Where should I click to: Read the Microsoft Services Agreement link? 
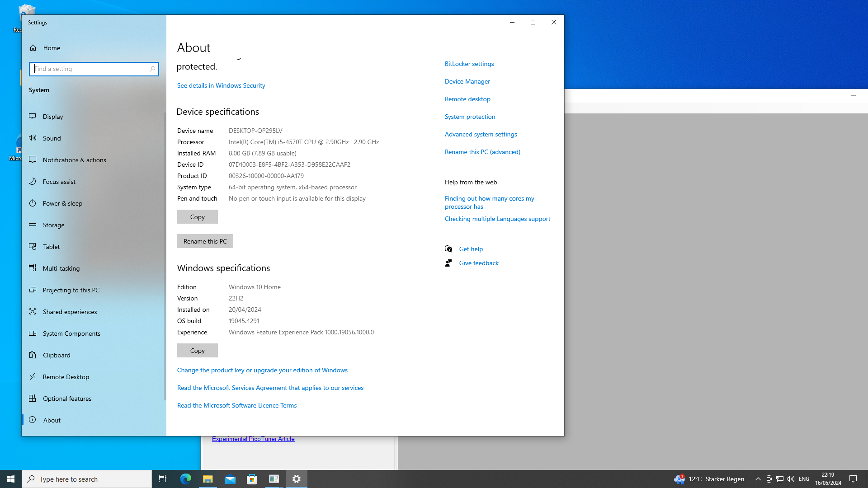coord(270,388)
